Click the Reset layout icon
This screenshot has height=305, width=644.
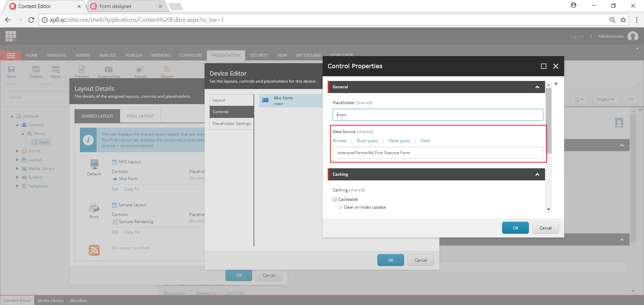coord(56,70)
